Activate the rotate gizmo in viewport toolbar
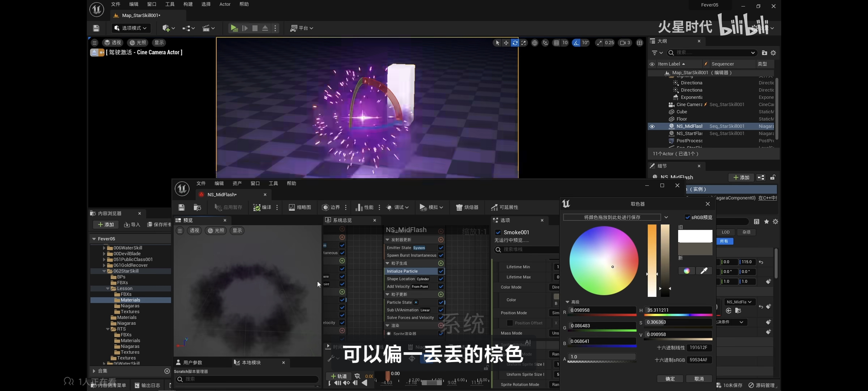Screen dimensions: 868x391 (515, 43)
